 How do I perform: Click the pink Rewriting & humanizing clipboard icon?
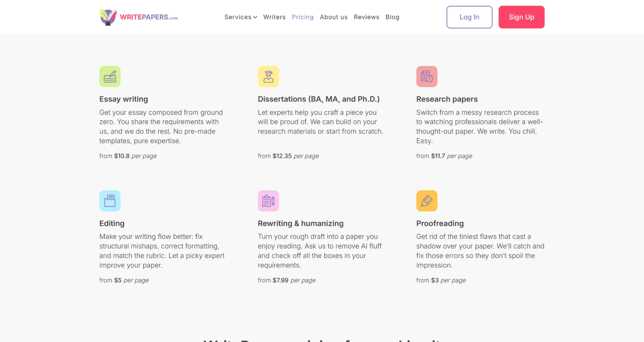point(268,201)
